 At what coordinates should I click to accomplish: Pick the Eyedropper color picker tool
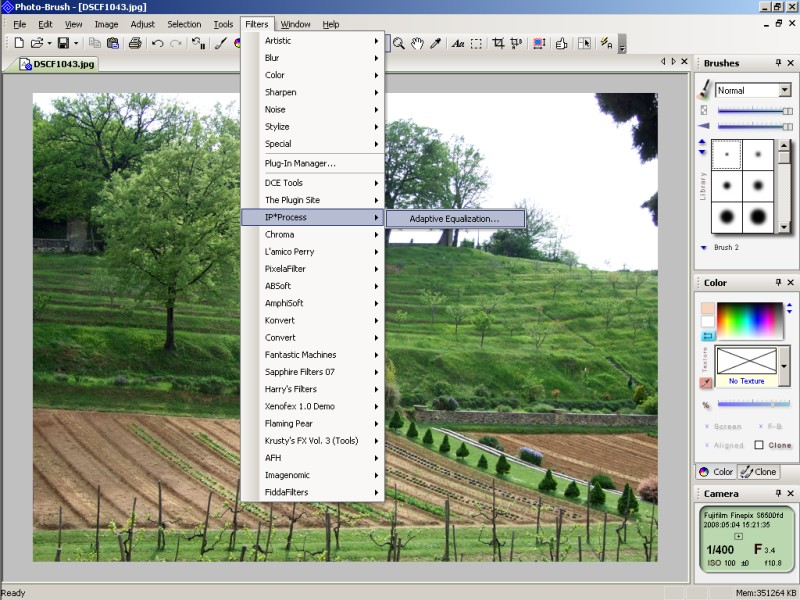click(x=435, y=43)
